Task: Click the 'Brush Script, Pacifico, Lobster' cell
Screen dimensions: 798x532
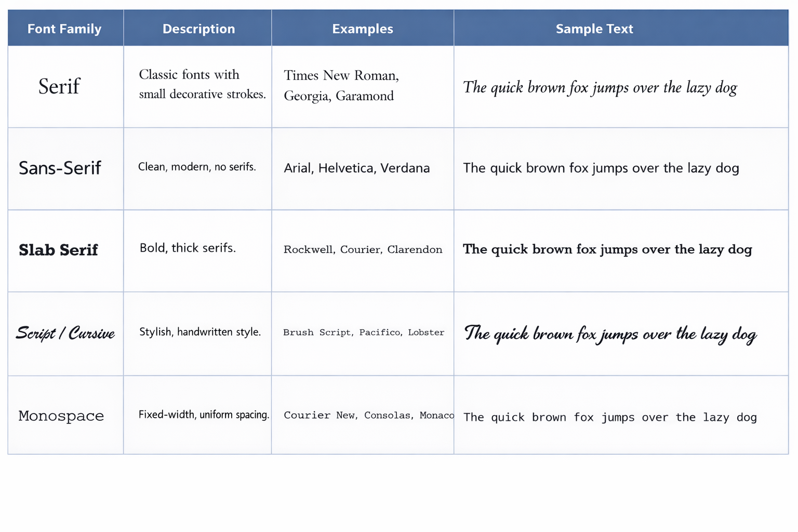Action: (363, 332)
